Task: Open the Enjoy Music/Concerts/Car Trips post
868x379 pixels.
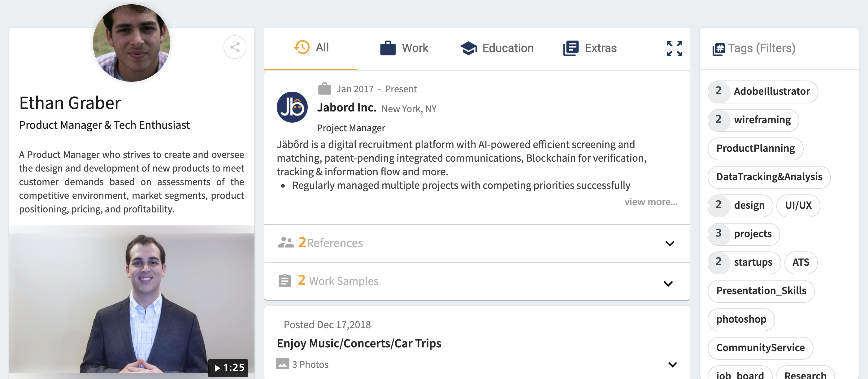Action: (x=359, y=343)
